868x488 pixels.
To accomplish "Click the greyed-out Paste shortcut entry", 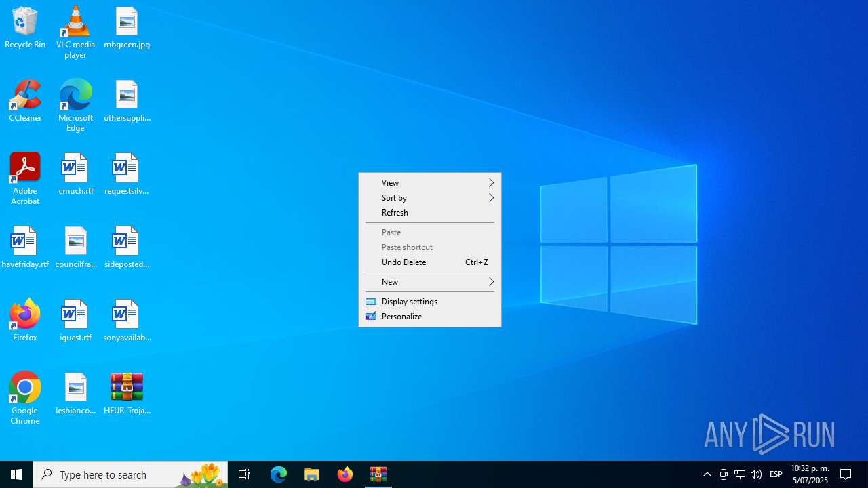I will 430,247.
